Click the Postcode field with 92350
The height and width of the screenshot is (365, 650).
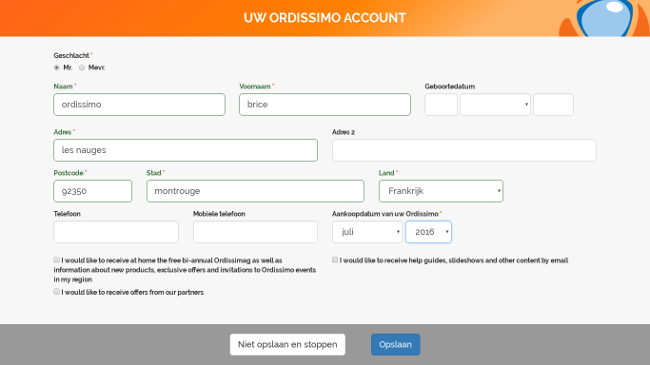93,191
